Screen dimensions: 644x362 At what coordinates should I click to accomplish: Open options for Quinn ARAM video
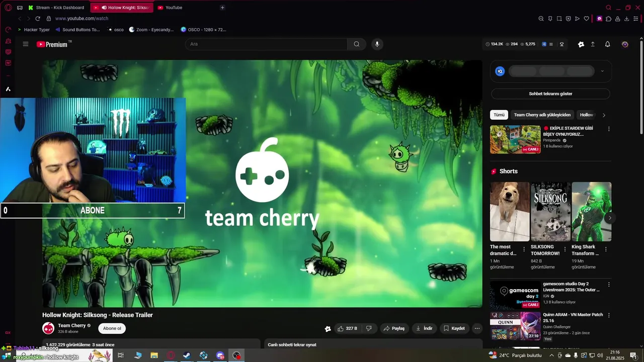tap(609, 315)
